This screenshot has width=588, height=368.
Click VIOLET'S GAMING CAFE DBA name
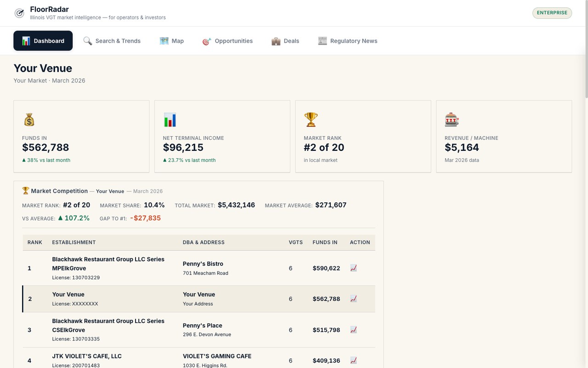tap(217, 356)
